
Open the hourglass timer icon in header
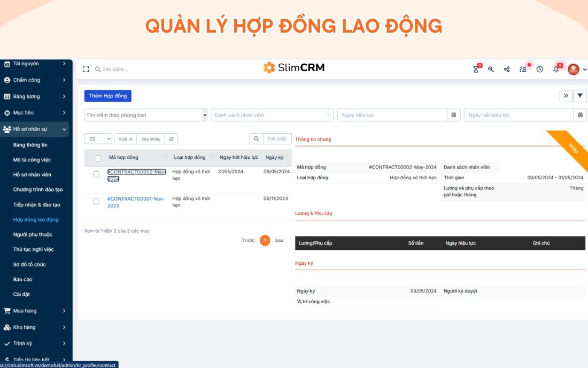476,69
